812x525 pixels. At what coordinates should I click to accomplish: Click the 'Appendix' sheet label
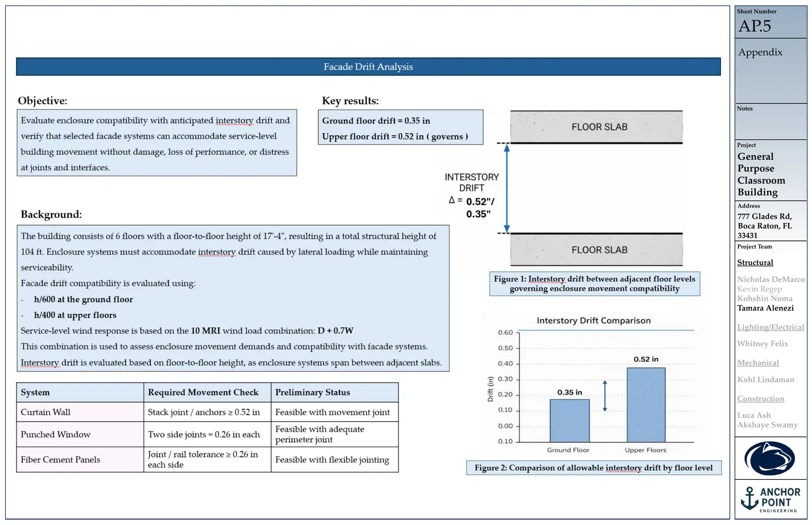click(760, 52)
